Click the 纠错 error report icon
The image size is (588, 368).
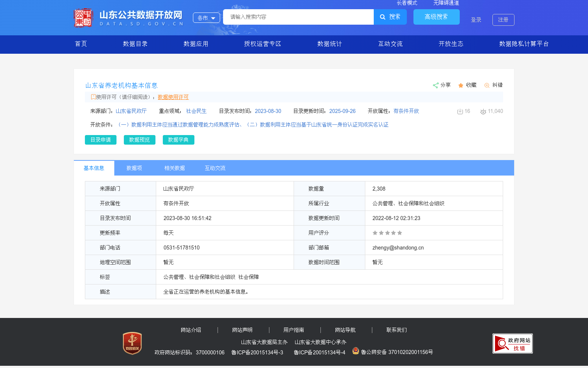pos(487,85)
